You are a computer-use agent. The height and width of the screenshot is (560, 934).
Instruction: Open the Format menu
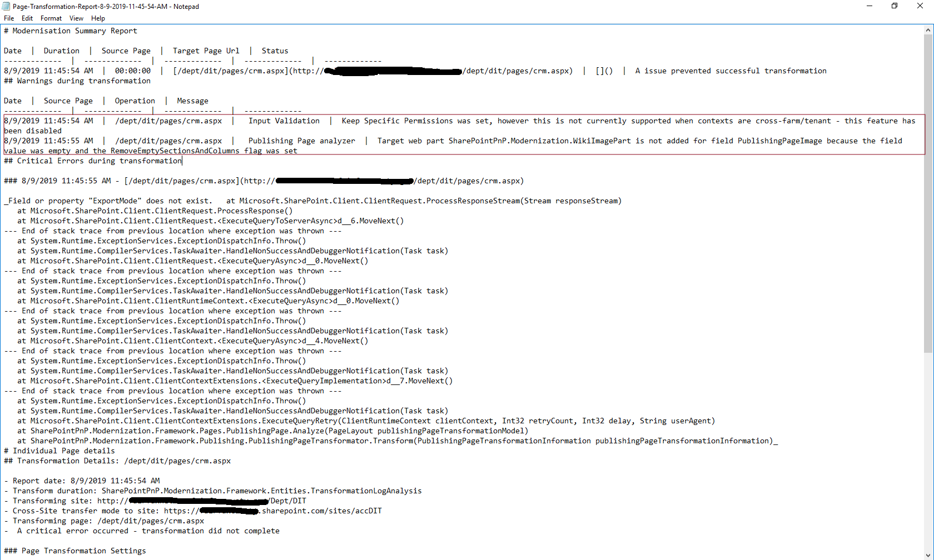point(51,18)
